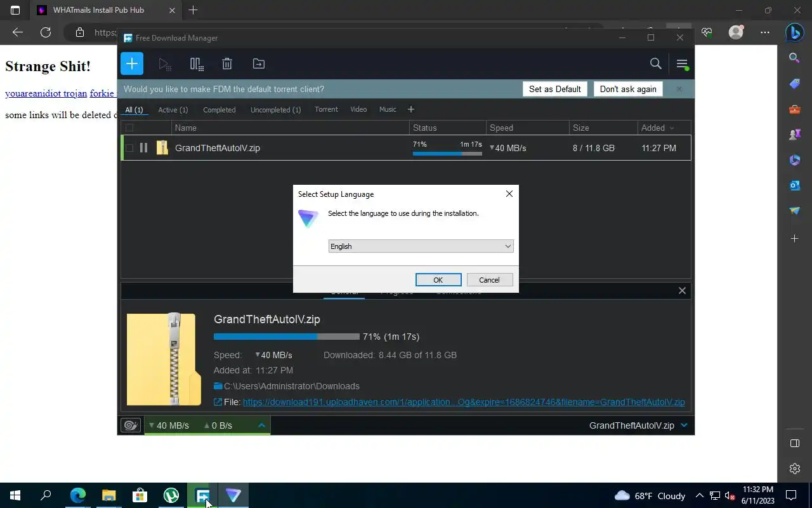This screenshot has height=508, width=812.
Task: Click the details panel progress bar
Action: point(287,337)
